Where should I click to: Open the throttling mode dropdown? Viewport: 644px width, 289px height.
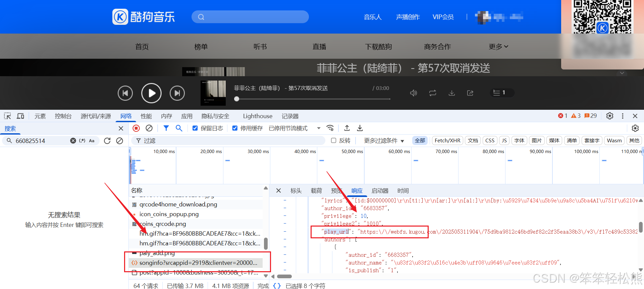[294, 128]
